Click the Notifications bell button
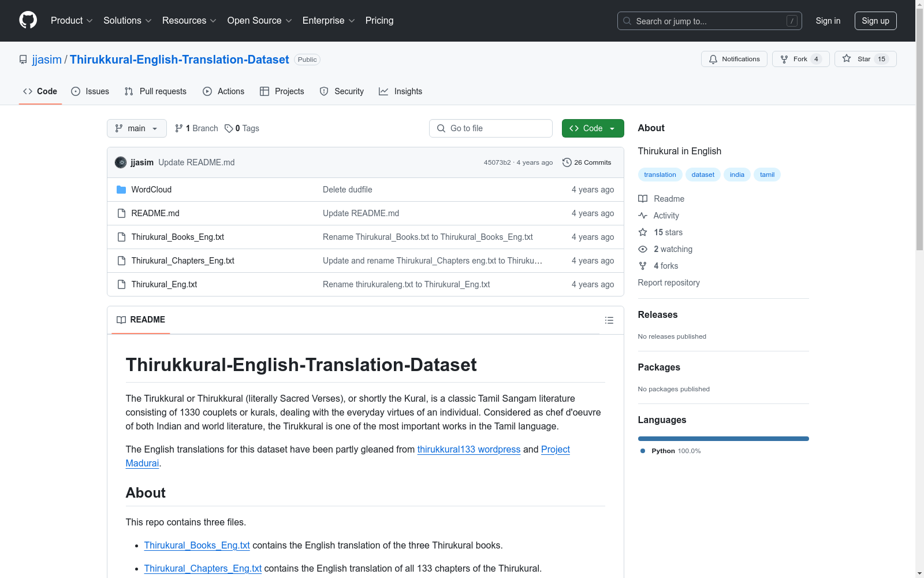This screenshot has width=924, height=578. [x=734, y=59]
